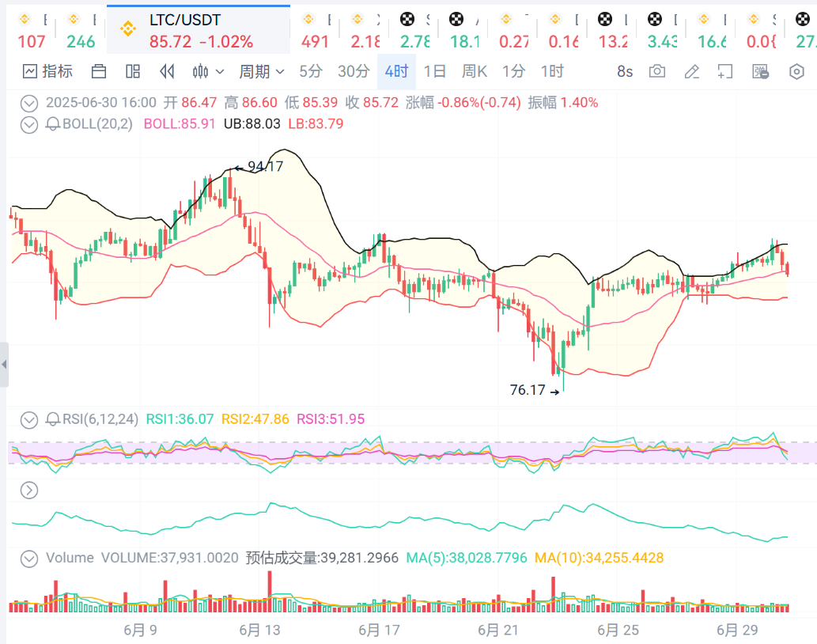Collapse the OHLC info row chevron

tap(29, 103)
